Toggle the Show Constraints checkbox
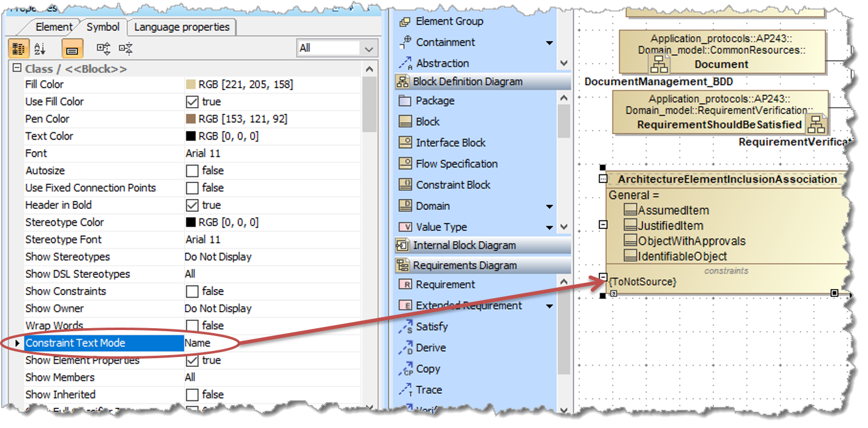This screenshot has width=868, height=428. pos(192,291)
